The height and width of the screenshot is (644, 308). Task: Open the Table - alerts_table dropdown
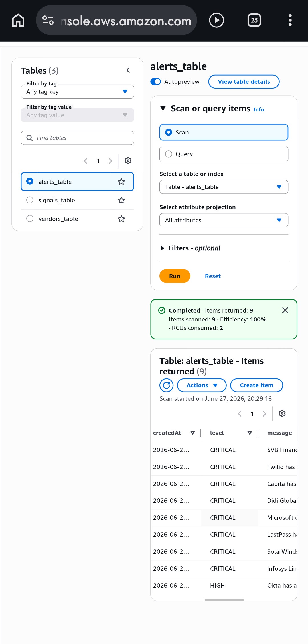(x=224, y=187)
